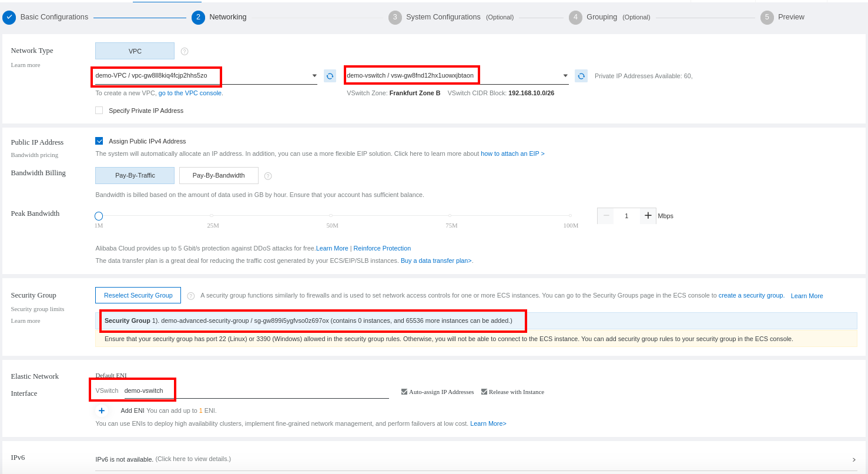Screen dimensions: 868x474
Task: Click the Networking step number 2 icon
Action: click(198, 17)
